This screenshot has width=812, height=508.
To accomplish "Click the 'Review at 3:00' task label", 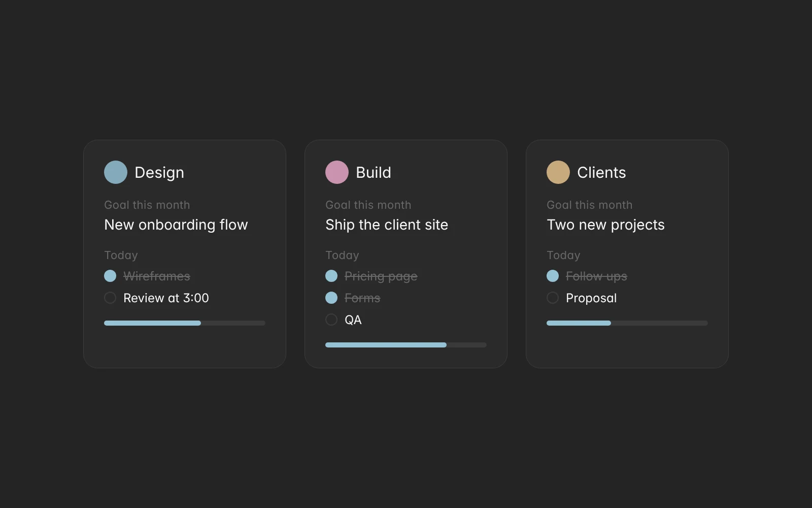I will [x=166, y=298].
